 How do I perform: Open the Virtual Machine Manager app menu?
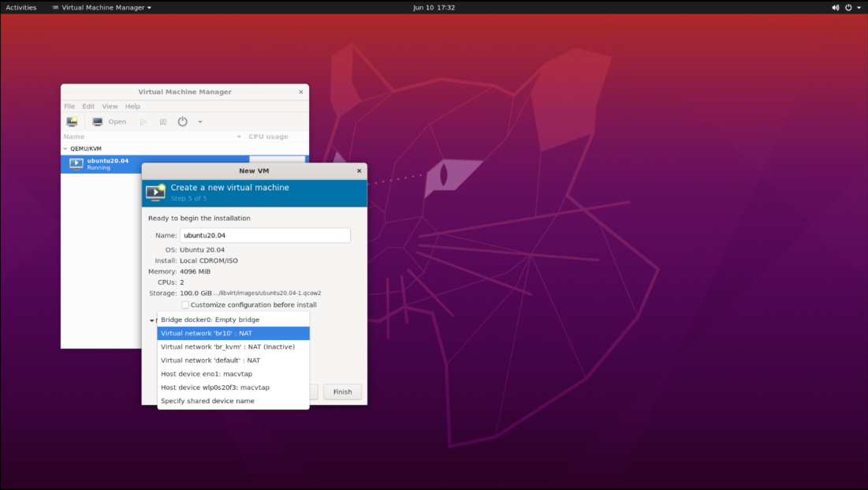[102, 7]
